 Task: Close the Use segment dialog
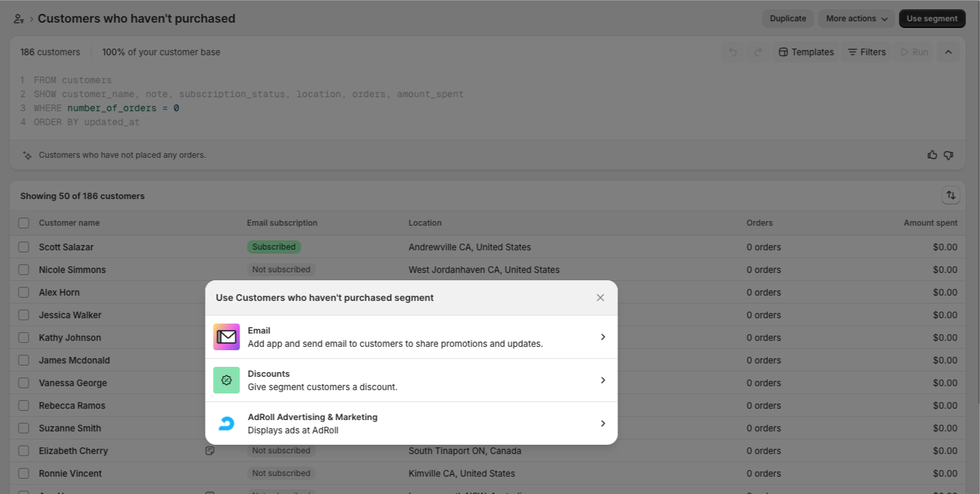pyautogui.click(x=600, y=298)
